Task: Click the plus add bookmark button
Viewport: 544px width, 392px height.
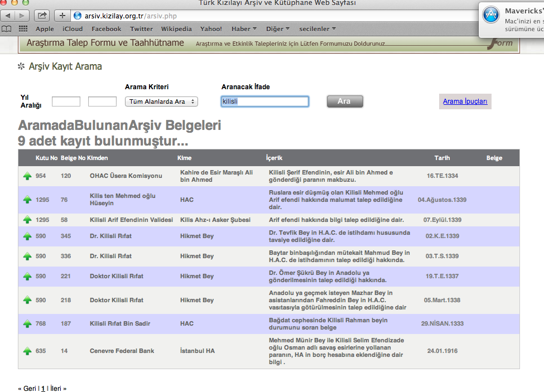Action: pyautogui.click(x=62, y=16)
